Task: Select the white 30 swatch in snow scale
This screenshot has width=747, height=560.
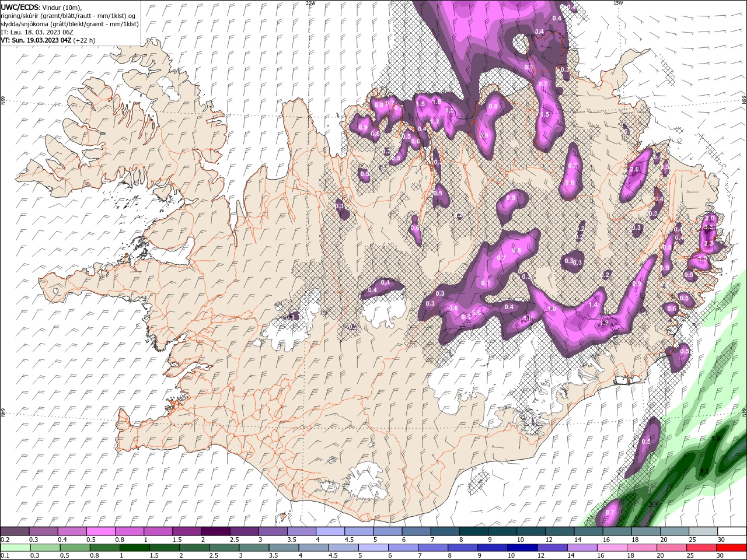Action: [x=731, y=531]
